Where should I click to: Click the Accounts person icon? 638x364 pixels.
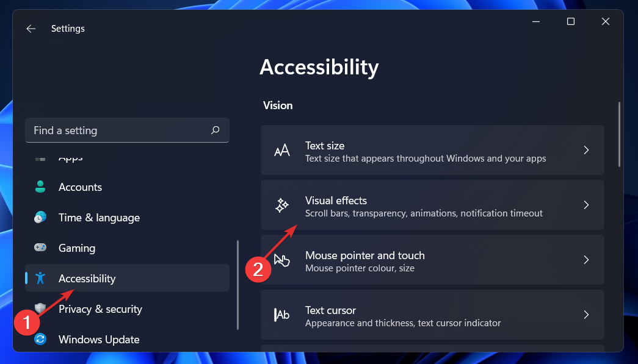point(40,187)
